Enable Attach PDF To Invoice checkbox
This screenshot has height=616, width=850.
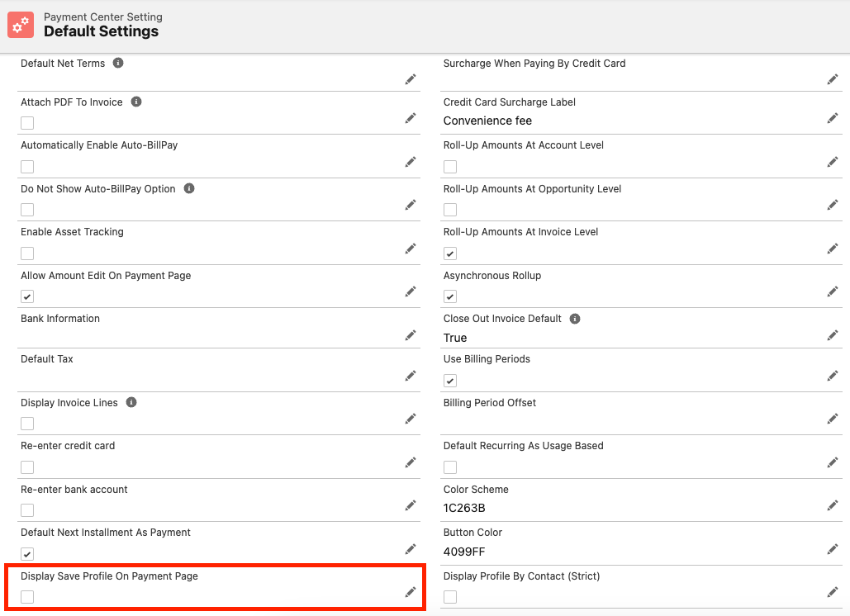click(x=27, y=123)
